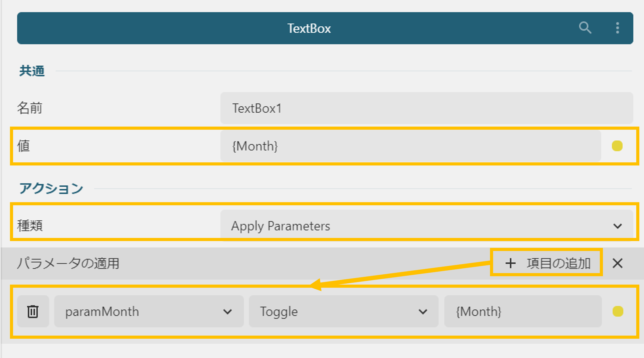Click the chevron arrow of the paramMonth dropdown
644x358 pixels.
[x=228, y=312]
